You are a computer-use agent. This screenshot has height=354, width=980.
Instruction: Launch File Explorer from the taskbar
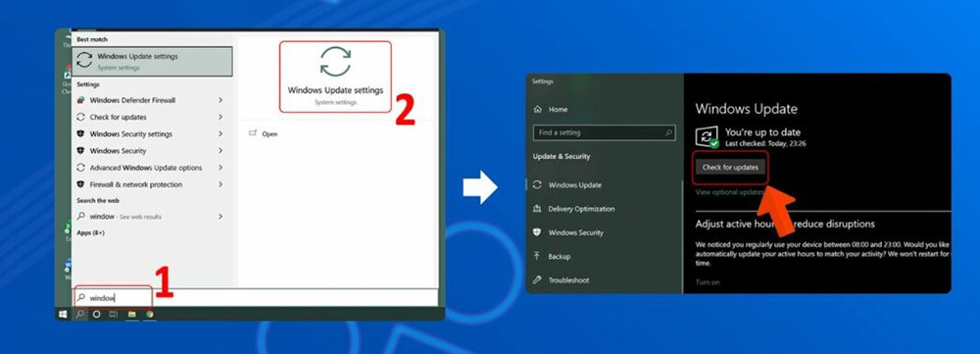(132, 314)
